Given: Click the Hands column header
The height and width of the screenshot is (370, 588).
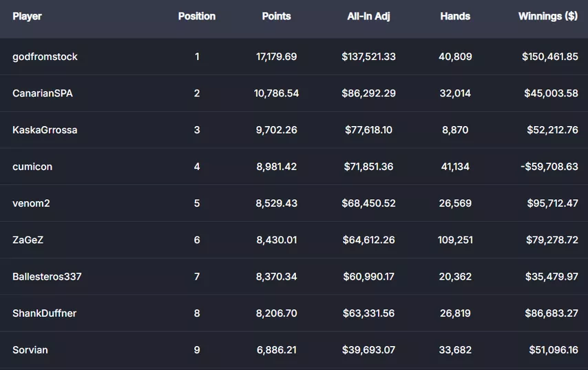Looking at the screenshot, I should (455, 17).
